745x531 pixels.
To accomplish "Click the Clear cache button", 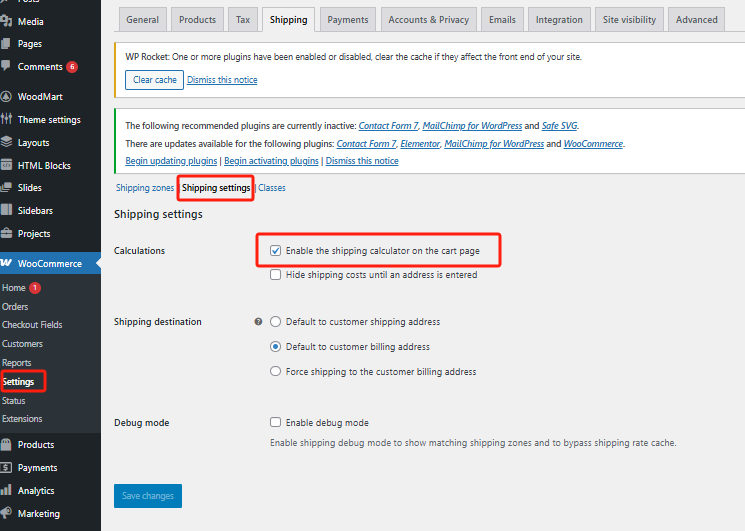I will point(154,80).
